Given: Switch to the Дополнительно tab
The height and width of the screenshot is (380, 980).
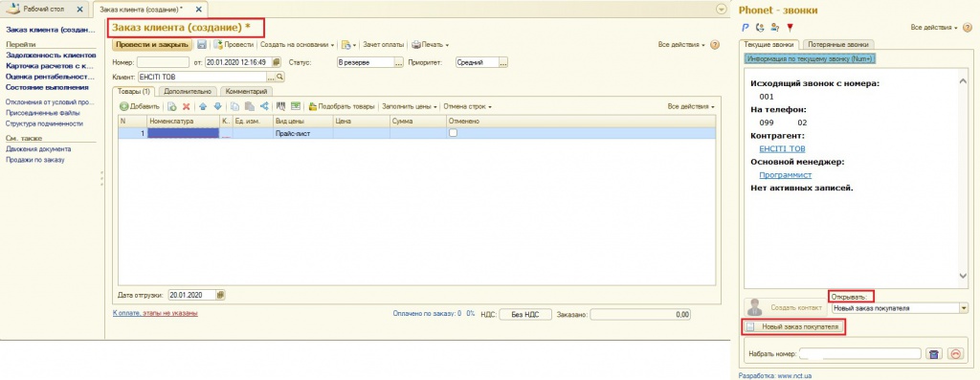Looking at the screenshot, I should tap(187, 91).
